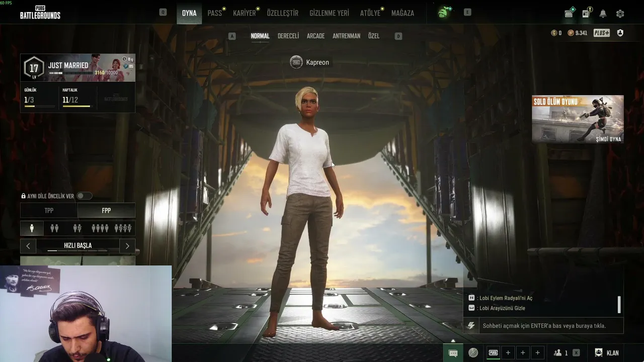Viewport: 644px width, 362px height.
Task: Click the weapon icon beside Kapreon
Action: 296,62
